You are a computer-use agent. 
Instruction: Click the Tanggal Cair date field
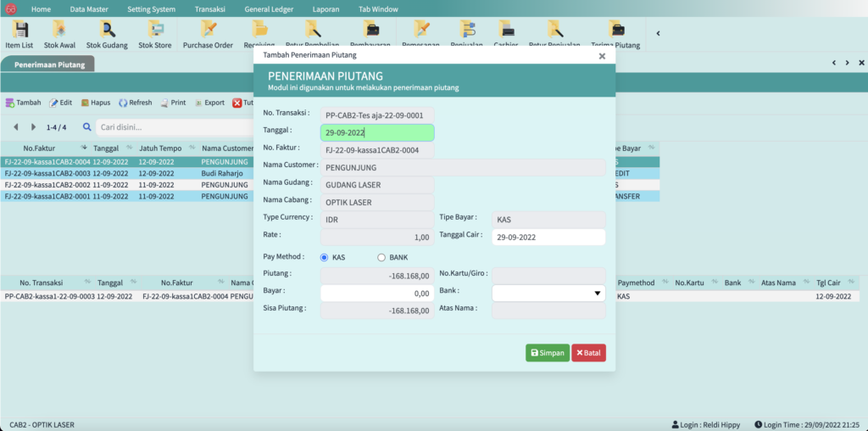click(548, 238)
